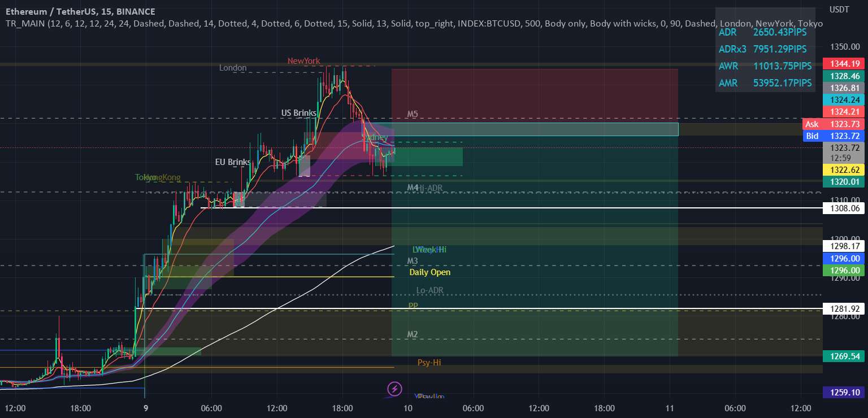The height and width of the screenshot is (418, 868).
Task: Click the yellow Daily Open label
Action: 430,272
